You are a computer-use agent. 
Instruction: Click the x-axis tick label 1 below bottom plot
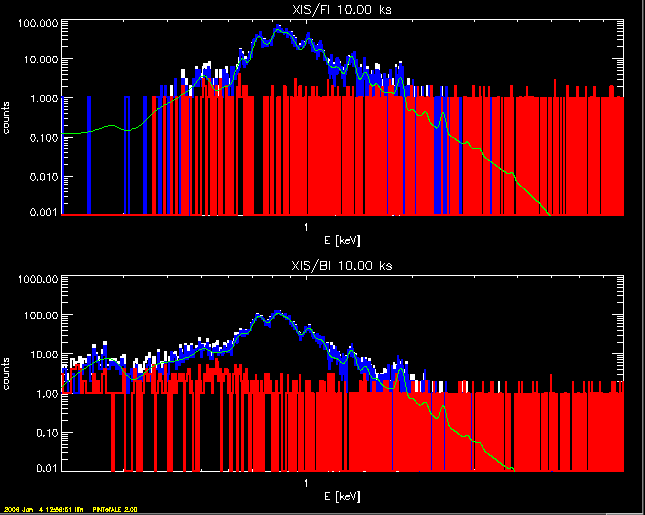pyautogui.click(x=304, y=484)
